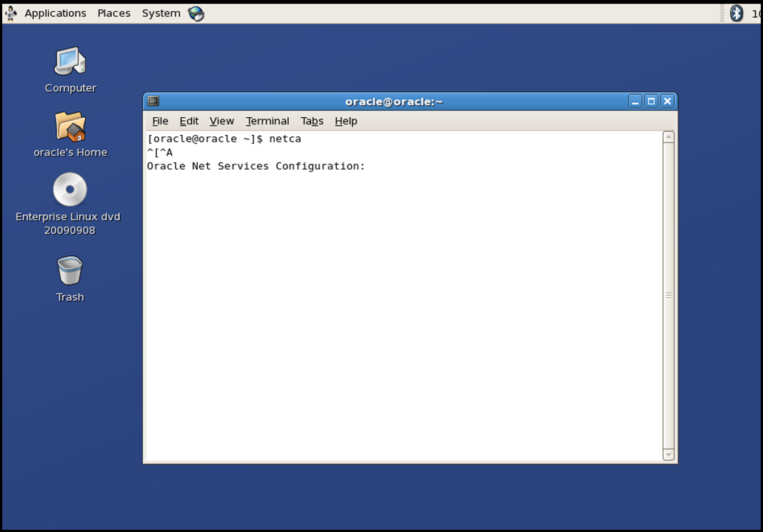
Task: Click the oracle@oracle:~ title bar text
Action: click(x=394, y=102)
